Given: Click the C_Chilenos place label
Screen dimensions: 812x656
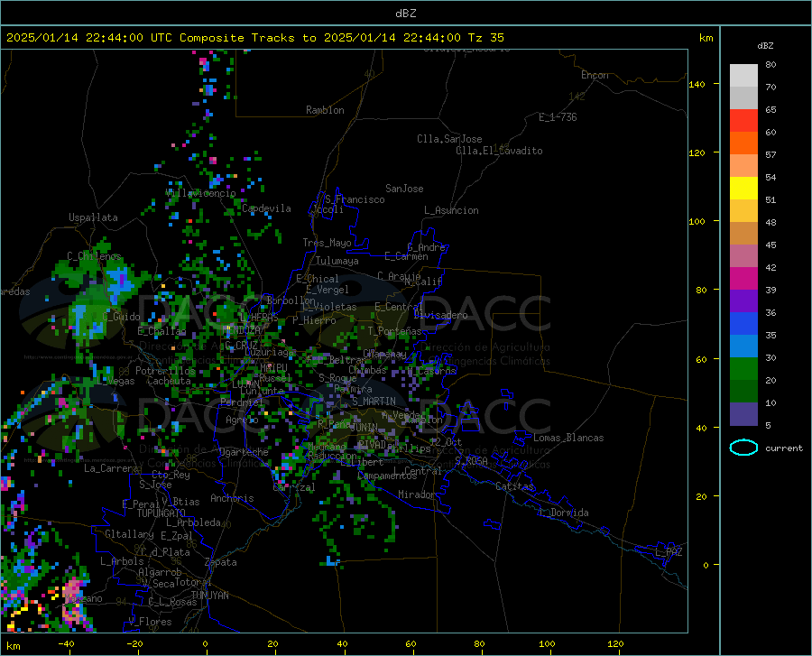Looking at the screenshot, I should (94, 255).
